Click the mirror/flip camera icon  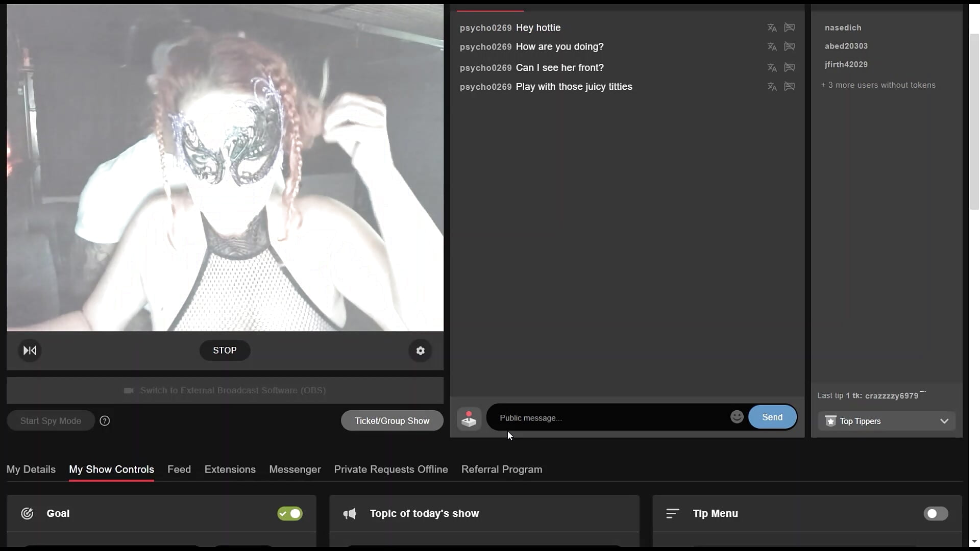[29, 350]
